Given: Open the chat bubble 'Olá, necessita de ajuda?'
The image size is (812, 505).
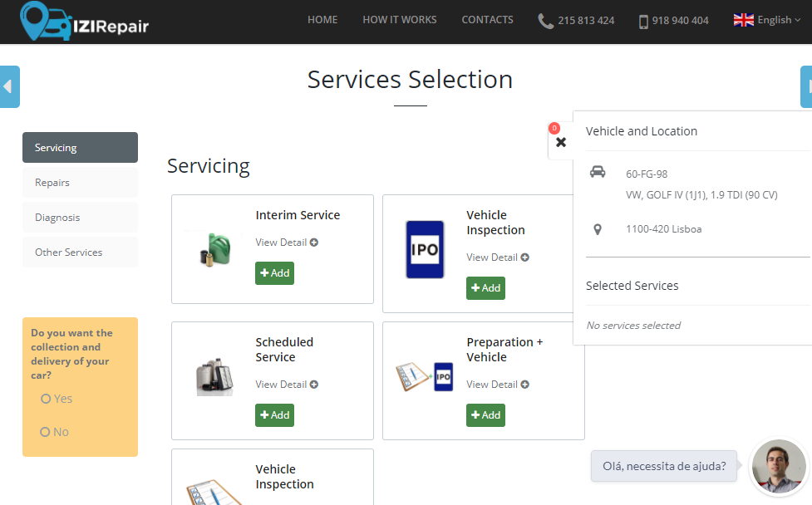Looking at the screenshot, I should (664, 466).
